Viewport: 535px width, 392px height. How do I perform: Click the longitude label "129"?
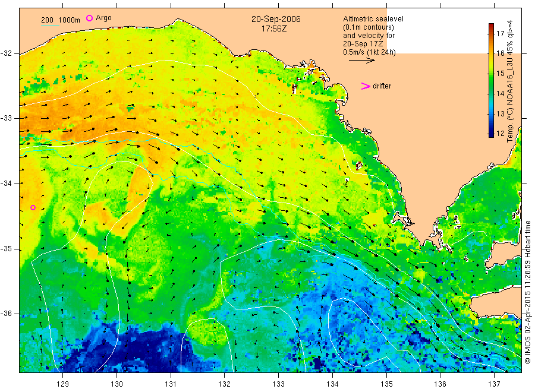tap(63, 384)
